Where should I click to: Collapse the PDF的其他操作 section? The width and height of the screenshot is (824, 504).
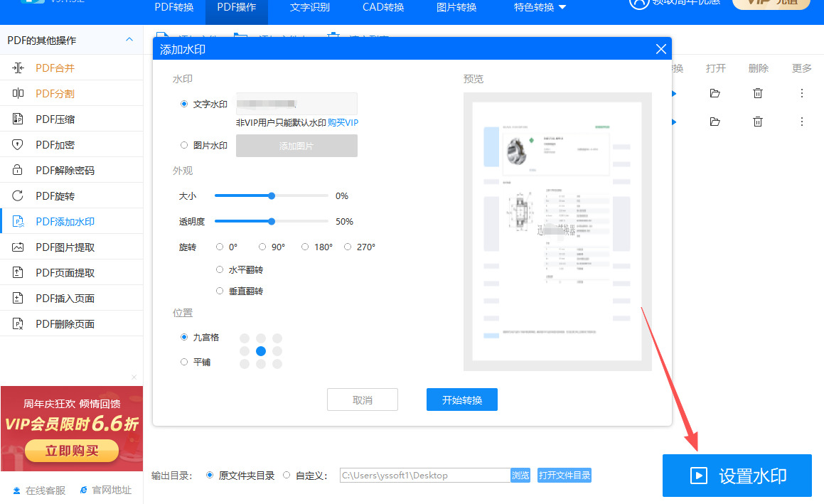(x=129, y=40)
